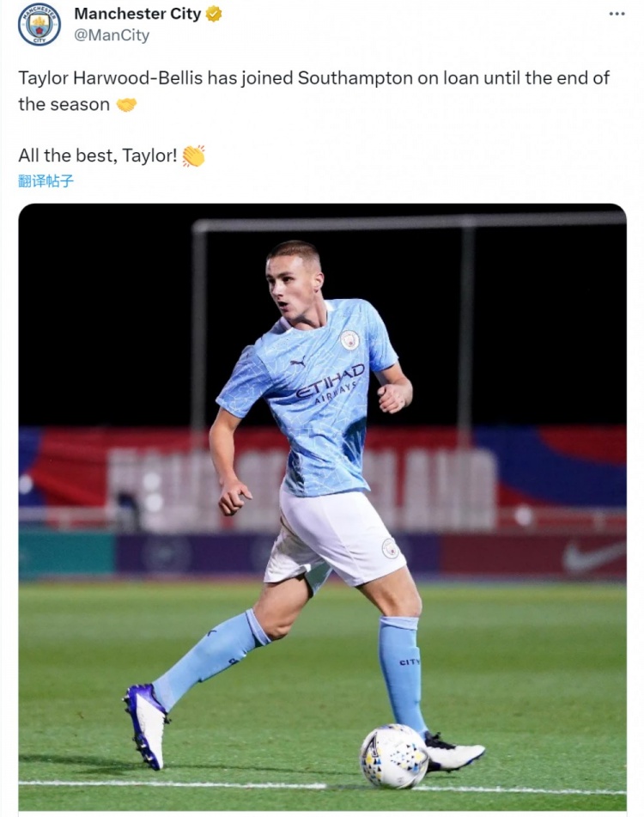Screen dimensions: 644x817
Task: Translate the post via 翻译帖子
Action: (46, 180)
